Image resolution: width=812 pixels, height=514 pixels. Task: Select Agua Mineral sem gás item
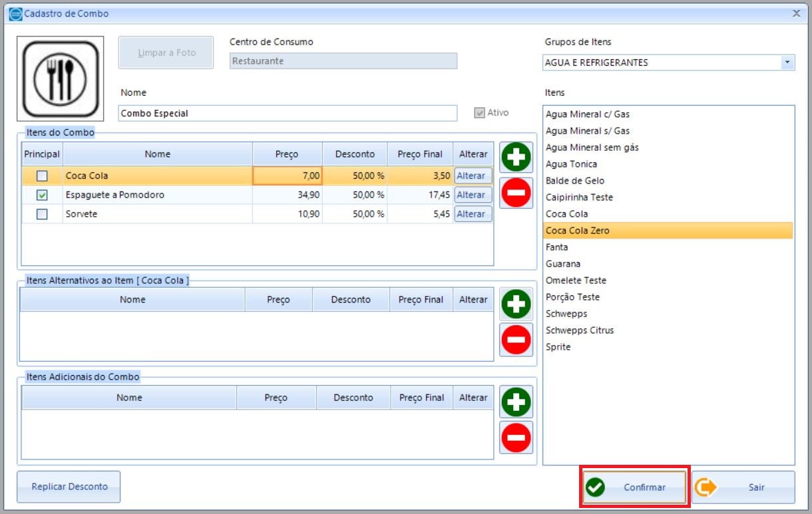click(668, 148)
